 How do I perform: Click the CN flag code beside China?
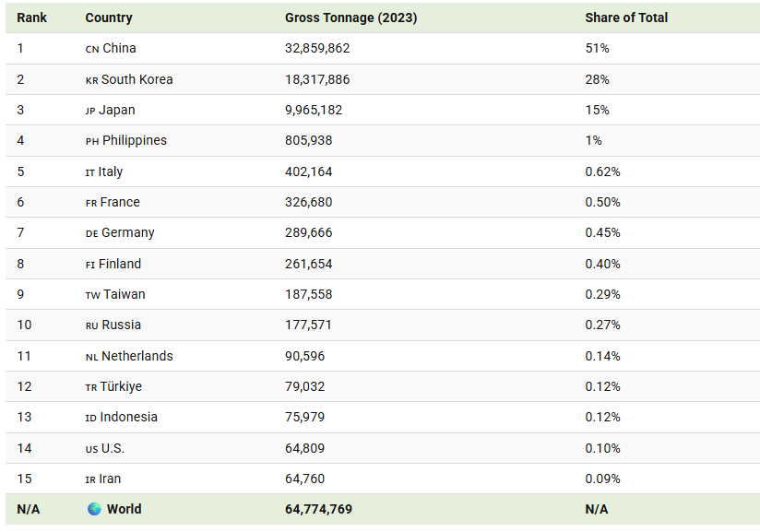pyautogui.click(x=92, y=50)
